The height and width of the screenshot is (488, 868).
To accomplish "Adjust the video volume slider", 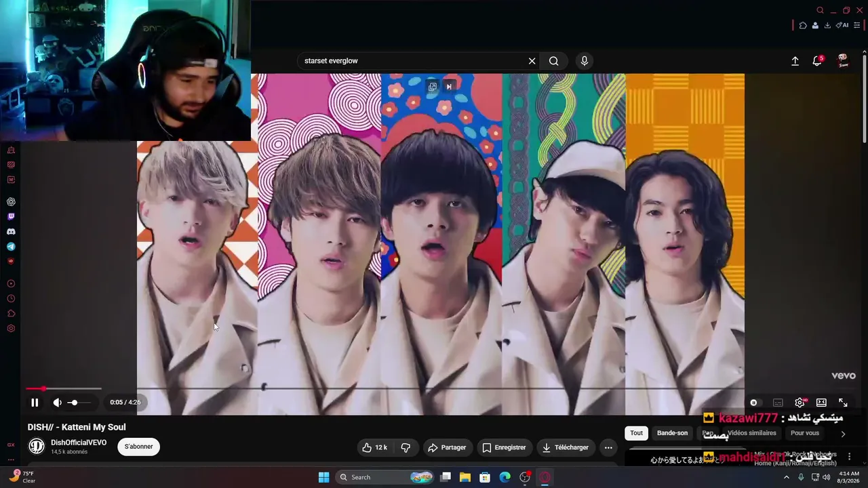I will click(81, 403).
